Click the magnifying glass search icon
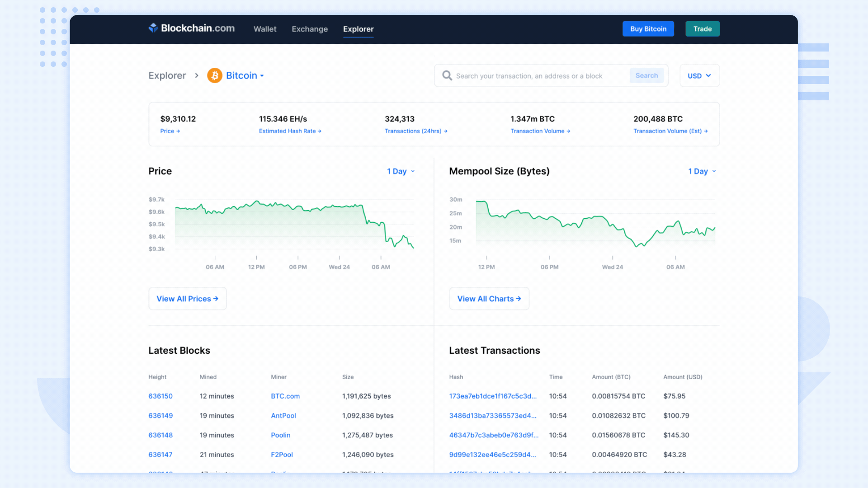The height and width of the screenshot is (488, 868). point(447,75)
